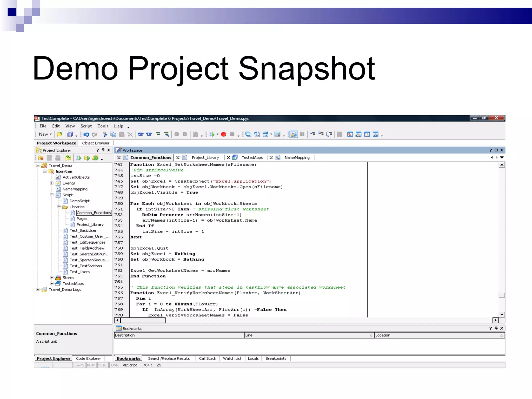Sort bookmarks by Description column header
The height and width of the screenshot is (399, 532).
[x=179, y=335]
